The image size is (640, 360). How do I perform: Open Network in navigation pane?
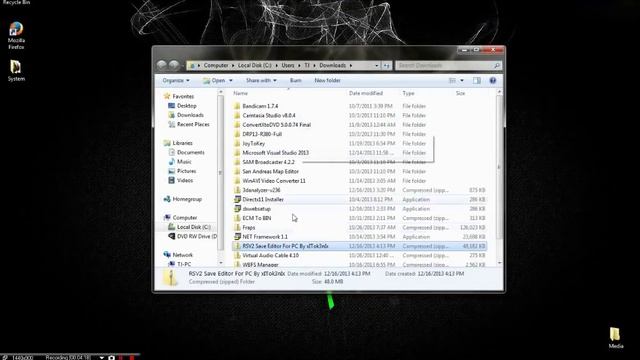[178, 255]
